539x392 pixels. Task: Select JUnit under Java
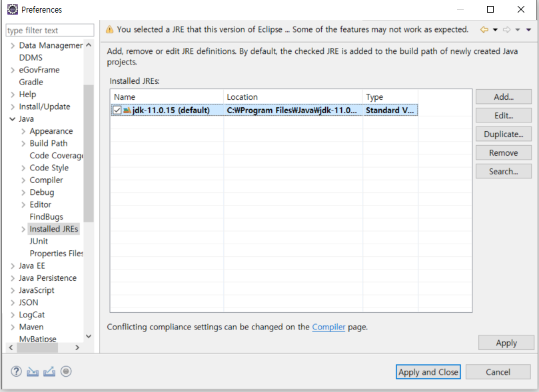tap(39, 242)
